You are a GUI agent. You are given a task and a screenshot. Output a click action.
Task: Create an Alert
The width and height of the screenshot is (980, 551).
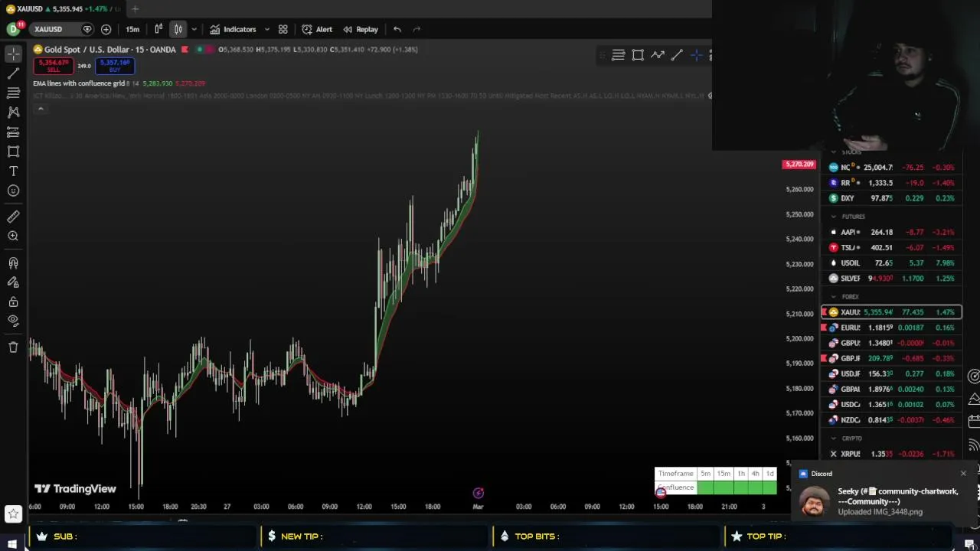coord(317,29)
